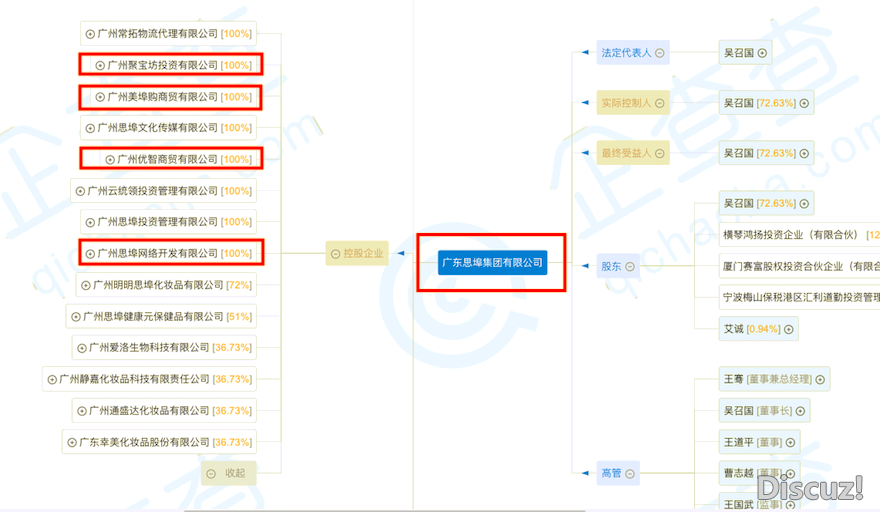880x512 pixels.
Task: Expand 广州思埠投资管理有限公司 node plus icon
Action: [90, 223]
